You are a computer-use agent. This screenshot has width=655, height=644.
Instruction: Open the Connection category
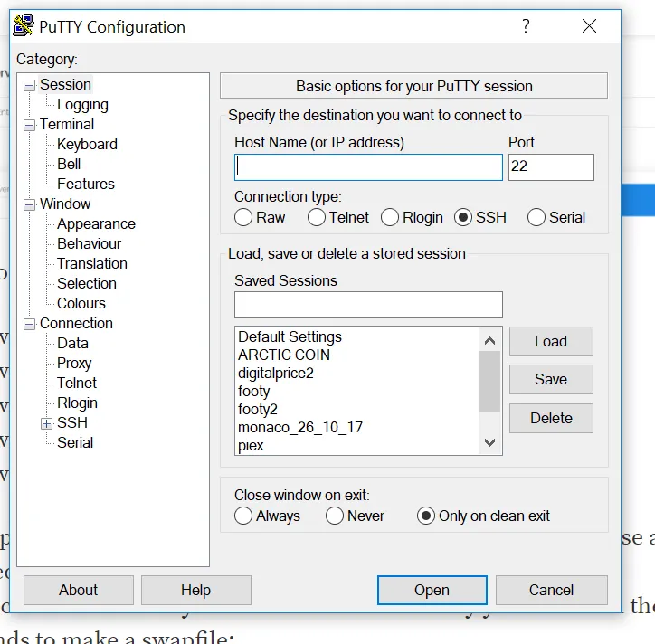pyautogui.click(x=76, y=323)
